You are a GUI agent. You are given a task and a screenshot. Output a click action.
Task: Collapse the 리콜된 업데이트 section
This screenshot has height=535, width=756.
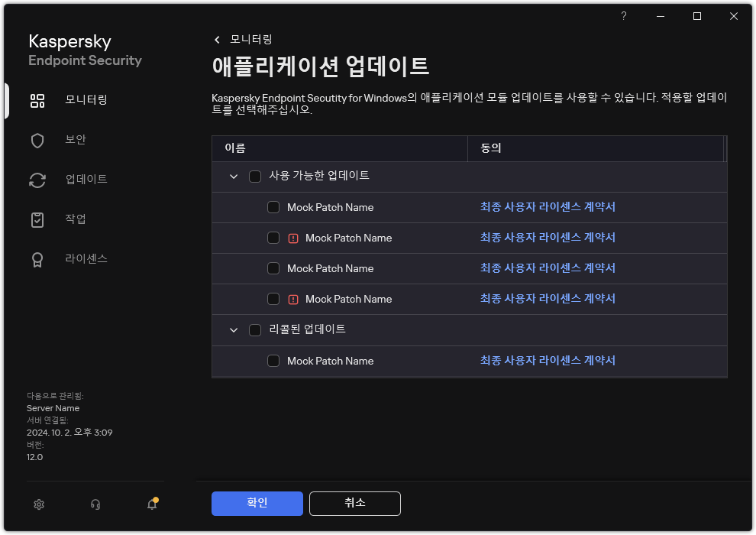point(234,329)
